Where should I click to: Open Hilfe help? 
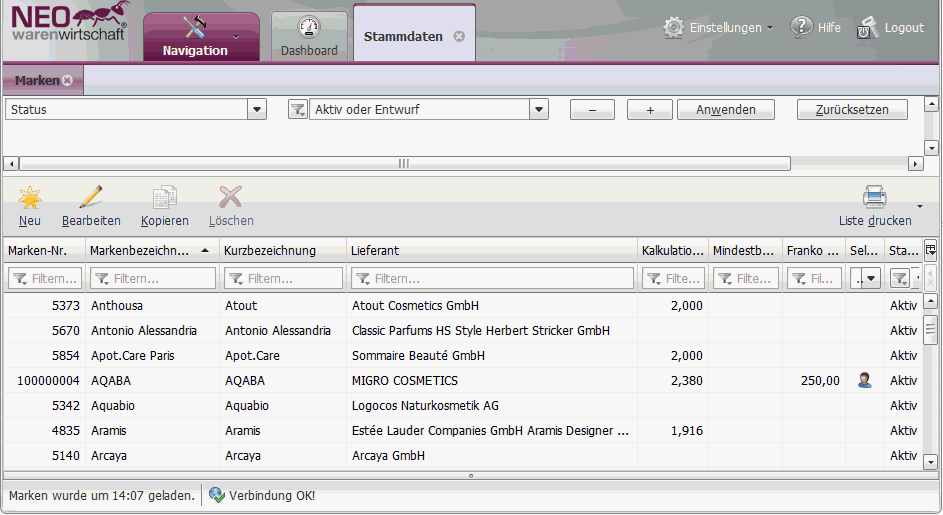pyautogui.click(x=816, y=27)
